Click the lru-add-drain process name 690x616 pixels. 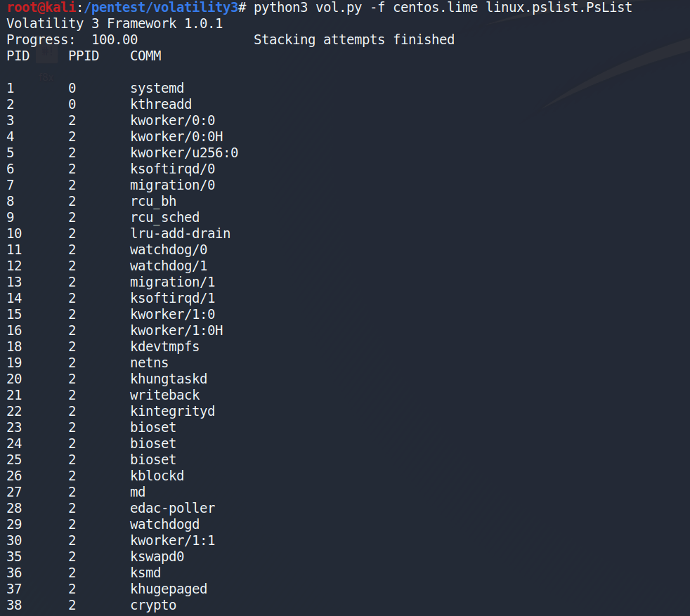180,233
